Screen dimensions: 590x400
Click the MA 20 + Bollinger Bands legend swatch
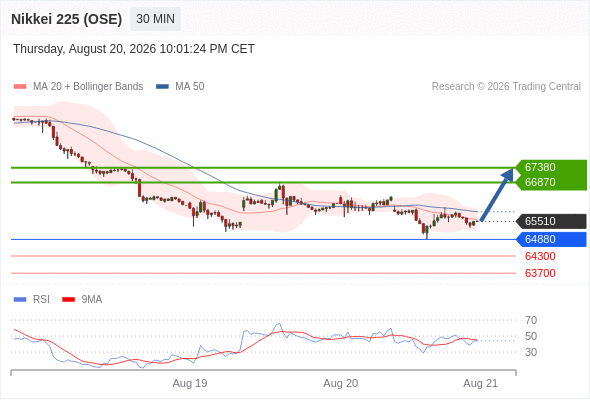[x=20, y=87]
